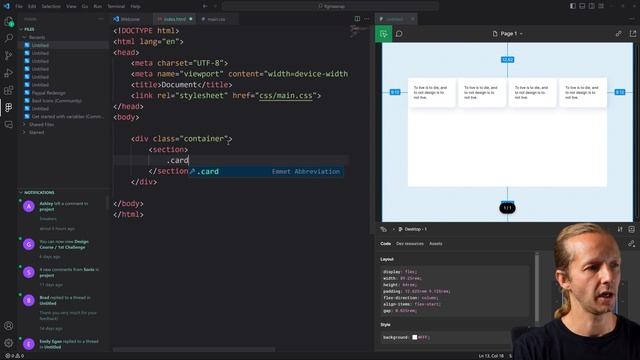Open the Selection menu
The width and height of the screenshot is (640, 360).
click(x=51, y=7)
